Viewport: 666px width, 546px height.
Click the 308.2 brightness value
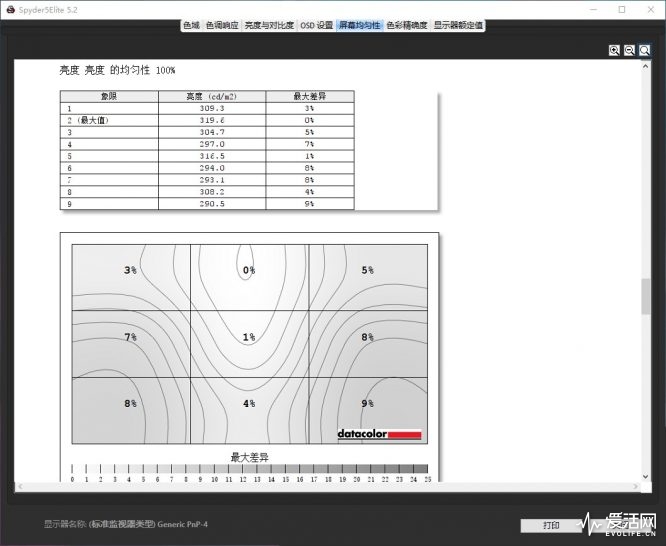tap(212, 192)
